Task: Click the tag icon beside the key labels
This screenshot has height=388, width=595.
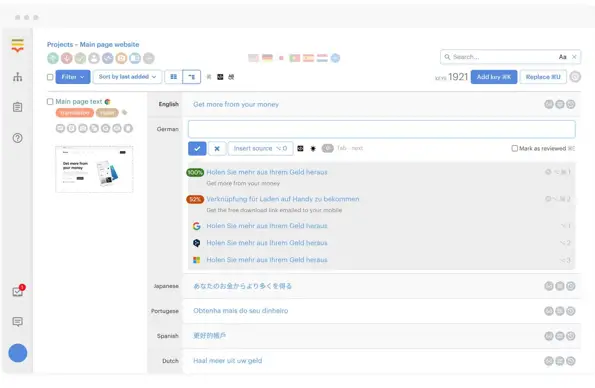Action: pos(124,112)
